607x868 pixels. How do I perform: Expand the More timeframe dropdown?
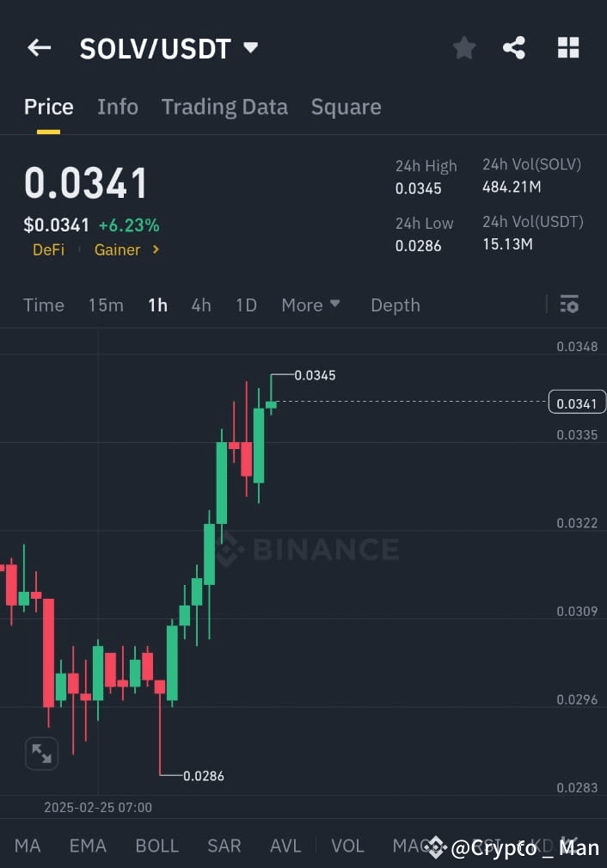[x=310, y=305]
